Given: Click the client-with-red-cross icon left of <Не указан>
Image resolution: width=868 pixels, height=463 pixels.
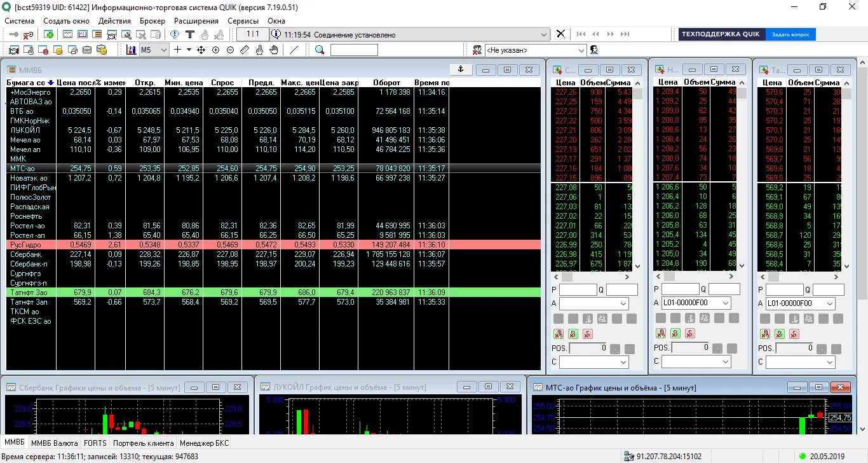Looking at the screenshot, I should pos(477,50).
